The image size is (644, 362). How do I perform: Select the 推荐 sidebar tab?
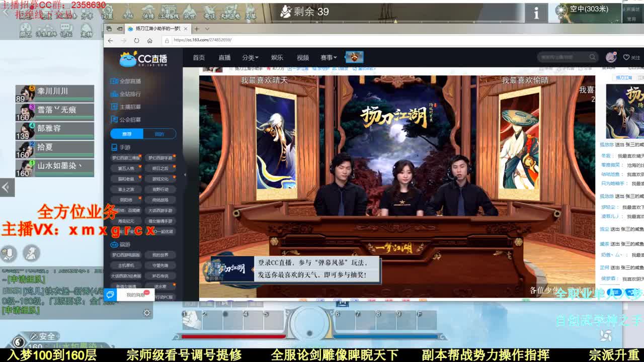[127, 134]
